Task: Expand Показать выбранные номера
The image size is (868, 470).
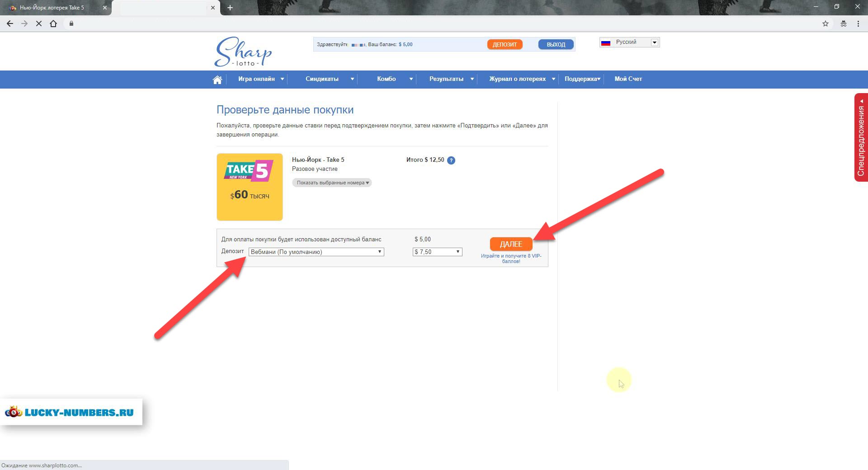Action: [332, 183]
